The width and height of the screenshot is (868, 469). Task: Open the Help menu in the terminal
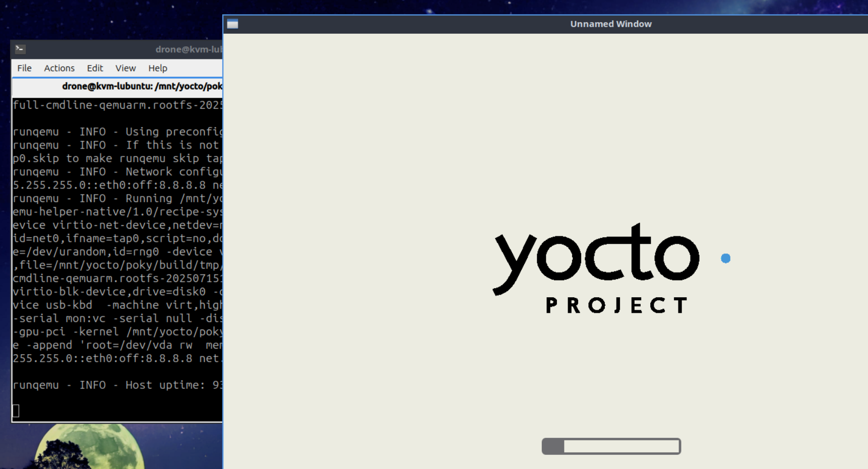point(158,68)
